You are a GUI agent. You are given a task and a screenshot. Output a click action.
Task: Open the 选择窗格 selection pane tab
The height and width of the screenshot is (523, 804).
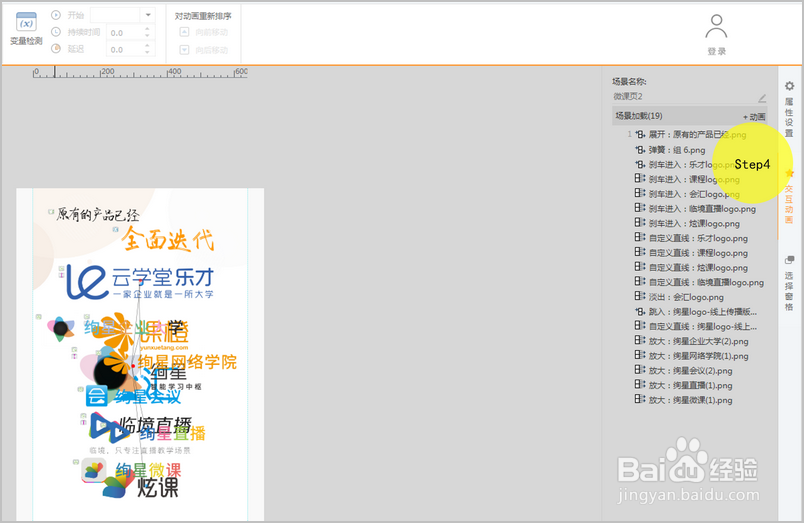click(789, 283)
